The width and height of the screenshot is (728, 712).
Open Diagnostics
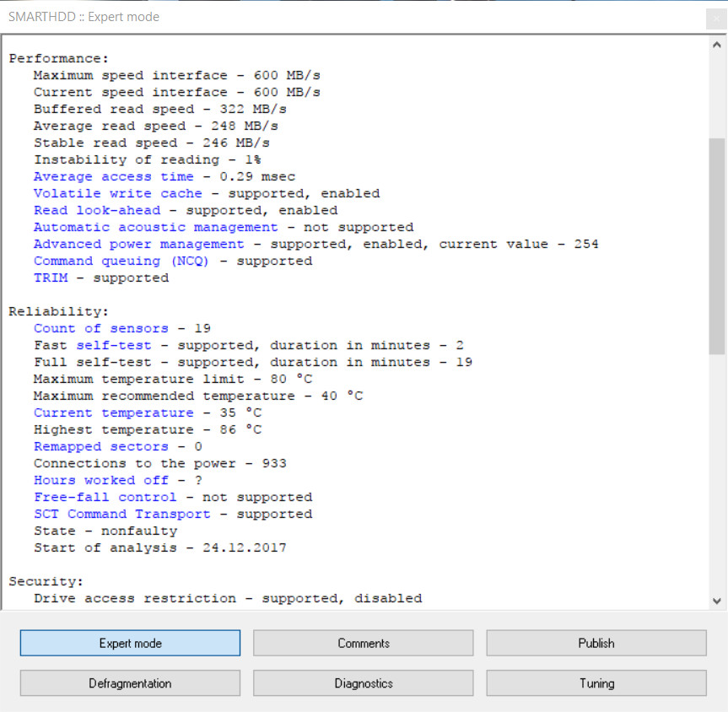click(x=363, y=682)
